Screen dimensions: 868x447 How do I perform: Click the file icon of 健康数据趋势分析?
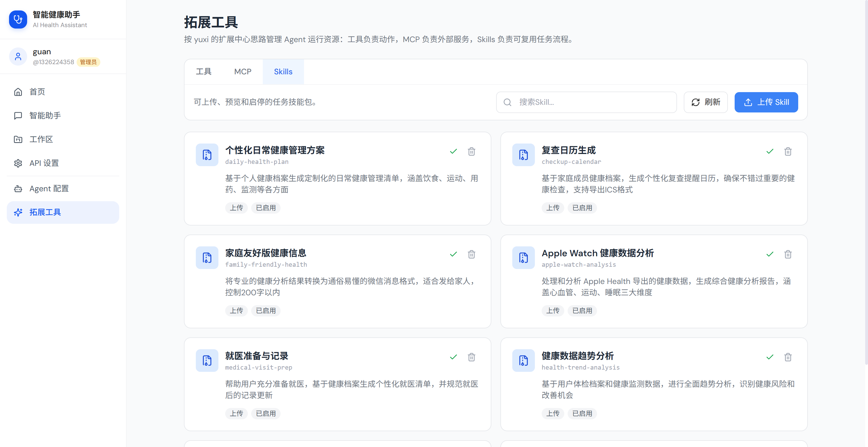click(523, 361)
